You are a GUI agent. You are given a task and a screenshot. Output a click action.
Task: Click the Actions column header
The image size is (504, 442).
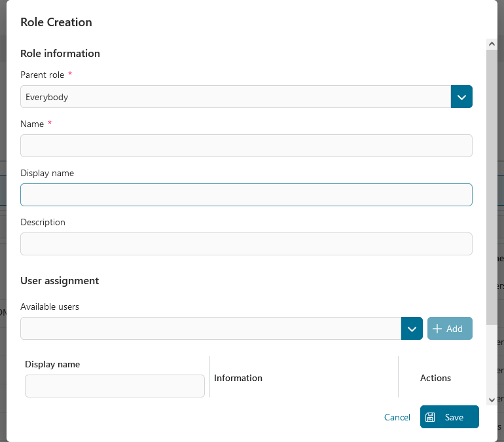tap(435, 378)
